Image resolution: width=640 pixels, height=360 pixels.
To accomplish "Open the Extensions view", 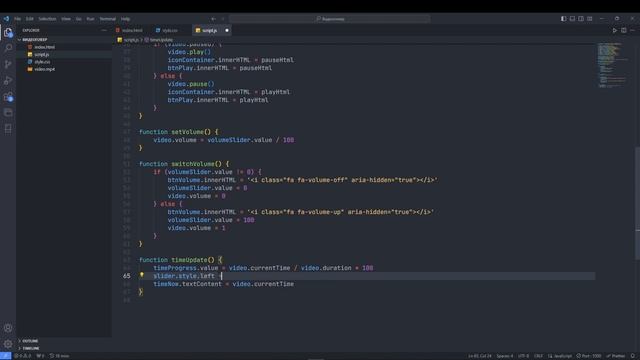I will 8,97.
